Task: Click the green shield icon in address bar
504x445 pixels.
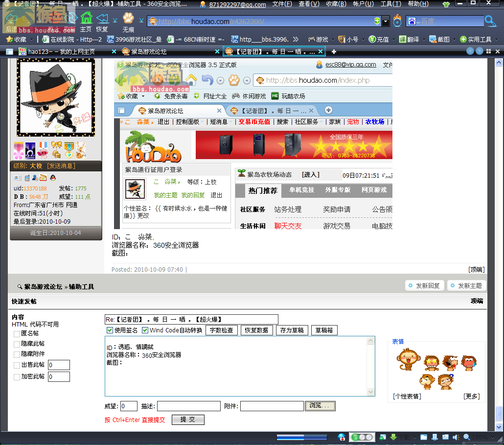Action: 377,21
